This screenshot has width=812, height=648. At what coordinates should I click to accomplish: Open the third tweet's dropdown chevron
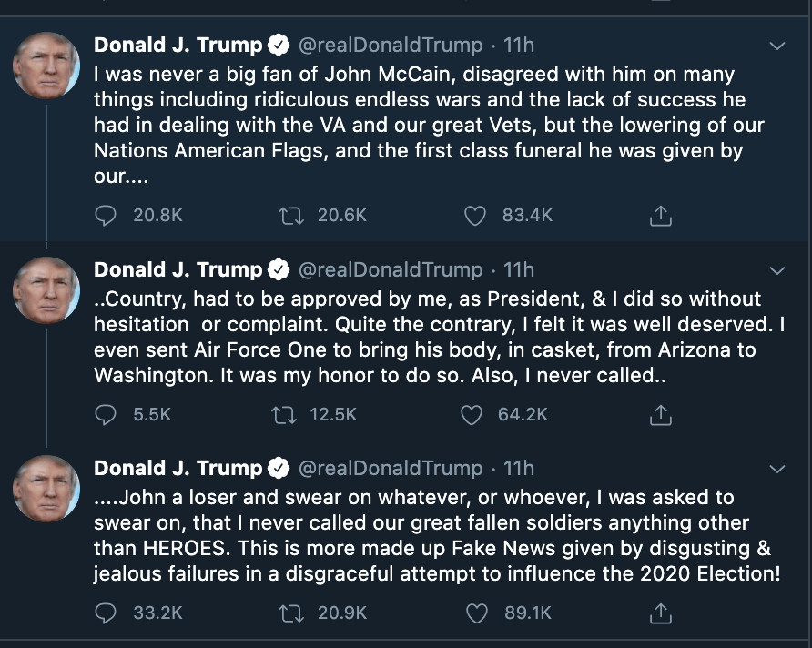[x=776, y=469]
